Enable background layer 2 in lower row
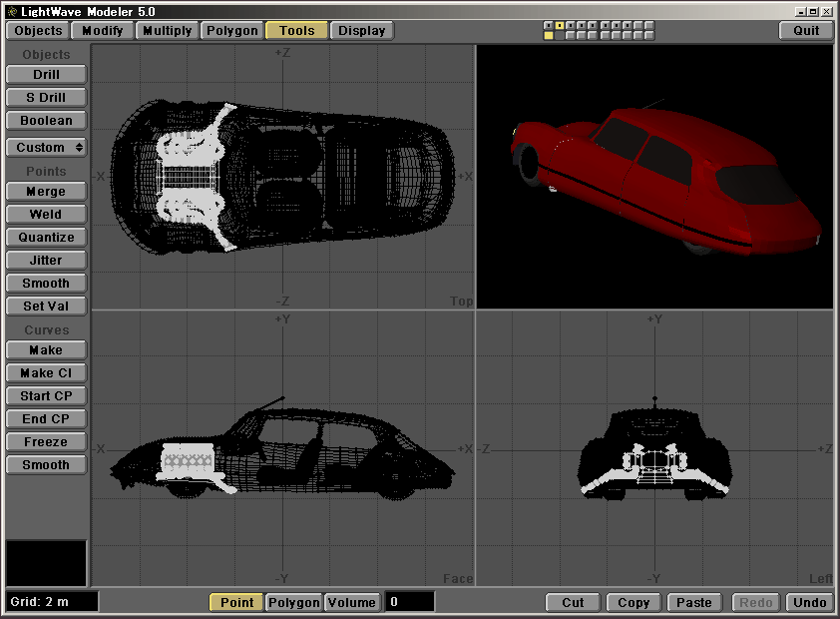 (560, 35)
